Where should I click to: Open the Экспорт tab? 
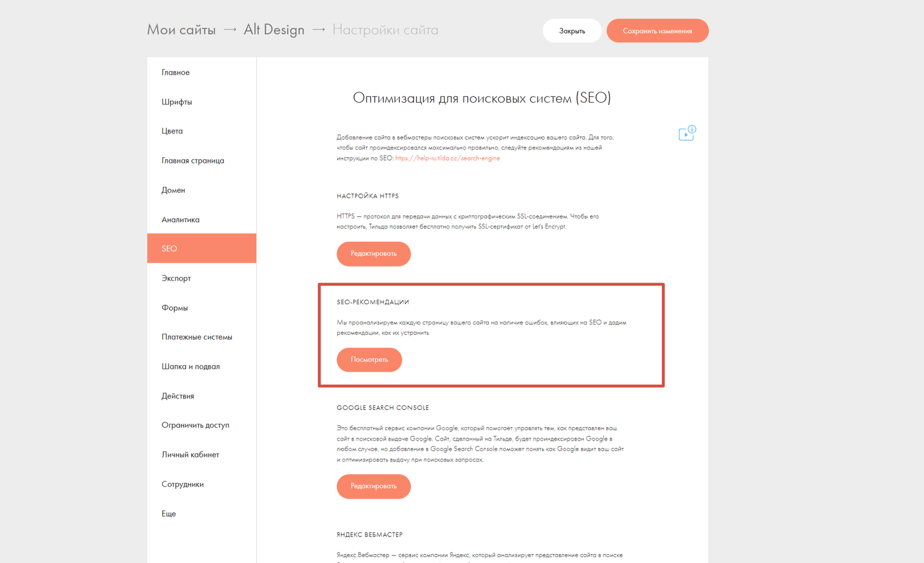tap(202, 278)
